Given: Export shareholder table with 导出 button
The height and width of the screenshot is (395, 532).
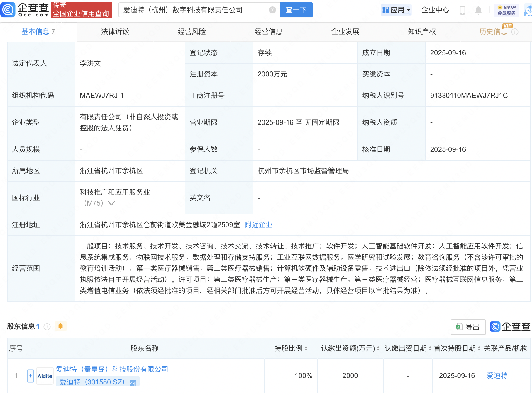Looking at the screenshot, I should click(x=468, y=327).
